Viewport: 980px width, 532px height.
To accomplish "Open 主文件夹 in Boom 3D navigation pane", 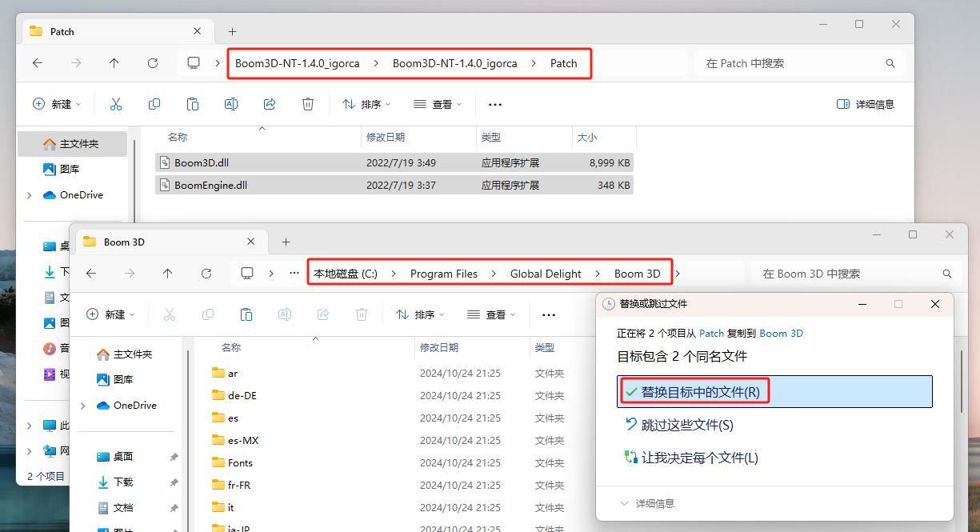I will 124,354.
